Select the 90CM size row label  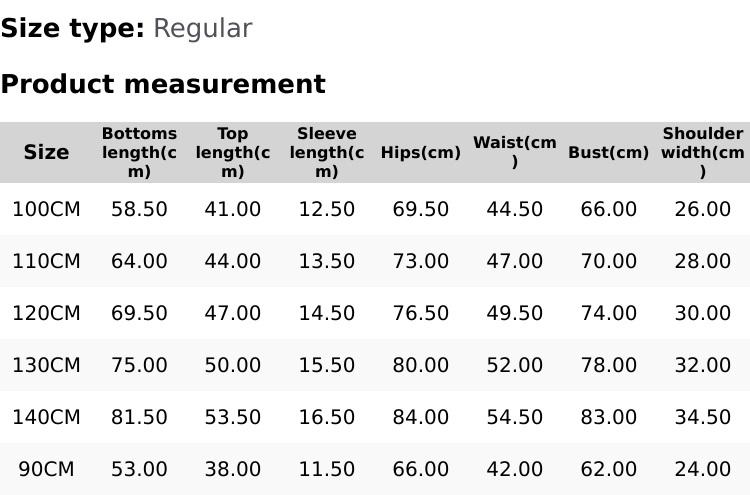coord(46,469)
